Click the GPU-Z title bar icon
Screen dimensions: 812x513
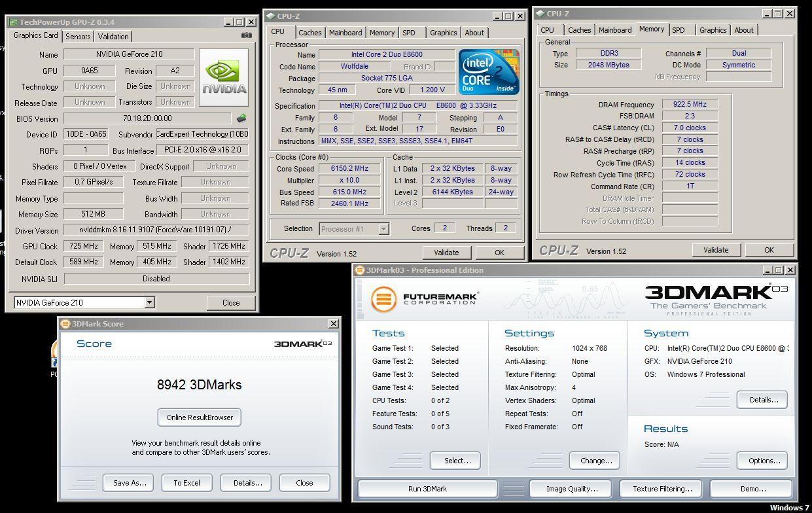coord(13,22)
